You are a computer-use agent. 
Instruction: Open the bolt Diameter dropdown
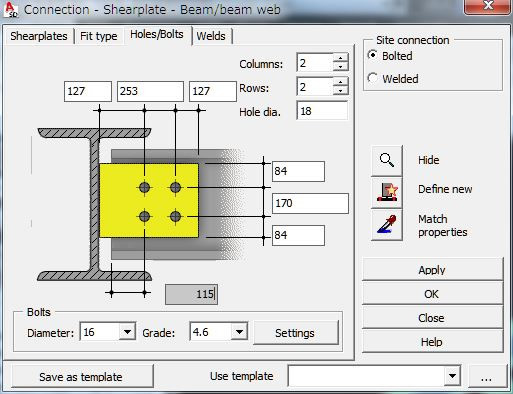point(127,332)
